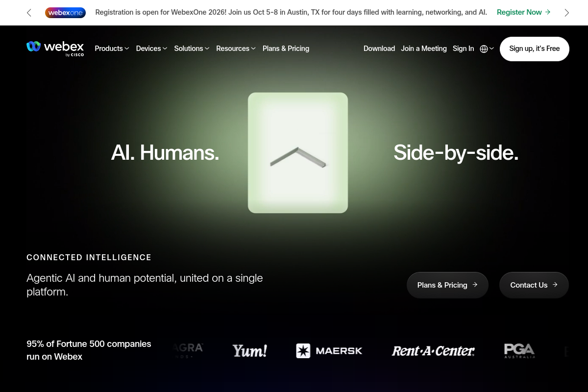Click the Contact Us button
Viewport: 588px width, 392px height.
tap(534, 285)
